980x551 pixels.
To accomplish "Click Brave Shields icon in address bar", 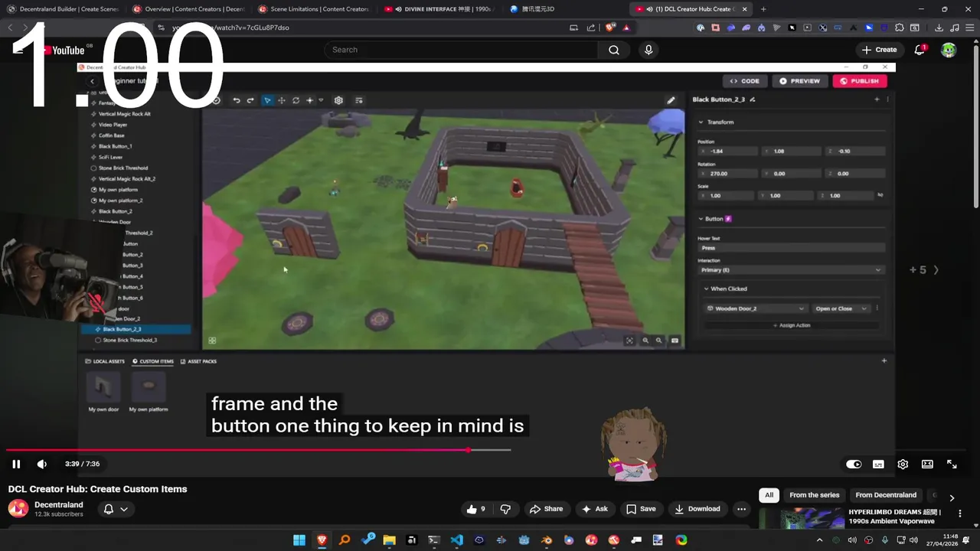I will (610, 28).
